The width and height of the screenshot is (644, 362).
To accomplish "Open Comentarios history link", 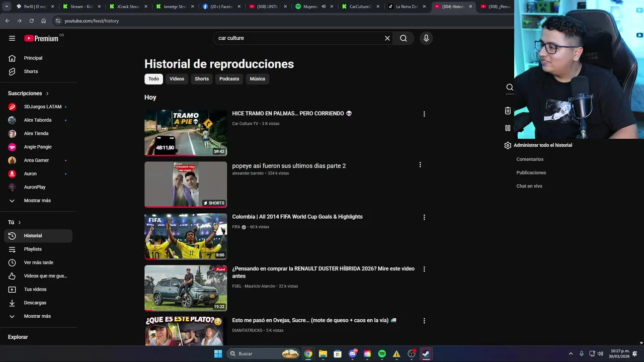I will pos(530,159).
